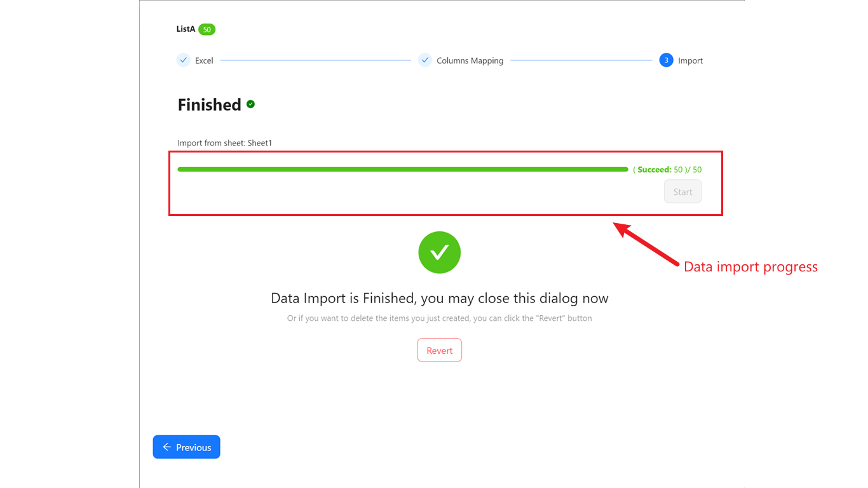
Task: Go to the Excel step
Action: coord(204,61)
